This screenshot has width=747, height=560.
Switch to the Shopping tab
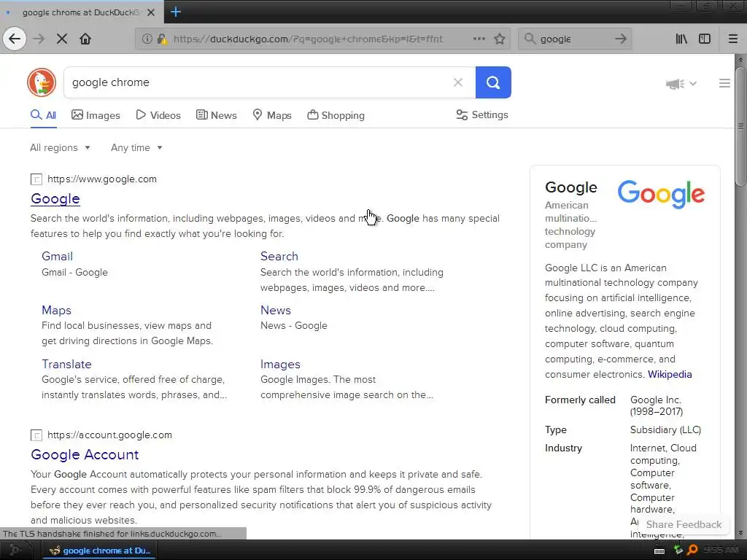click(x=336, y=115)
